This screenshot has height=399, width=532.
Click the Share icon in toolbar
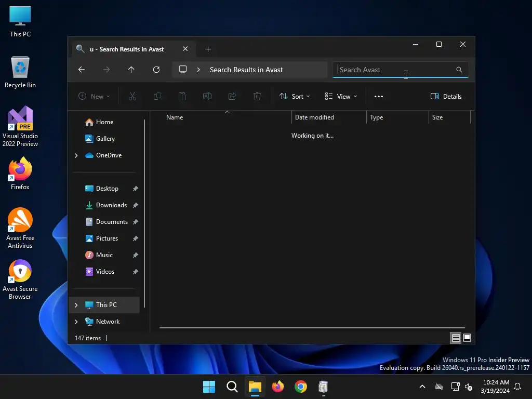point(232,96)
